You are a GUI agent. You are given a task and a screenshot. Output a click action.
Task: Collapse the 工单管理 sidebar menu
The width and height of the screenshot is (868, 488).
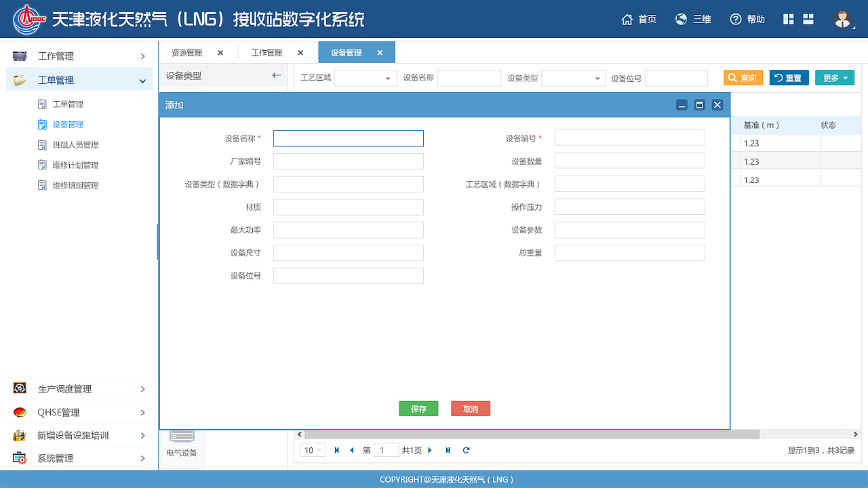coord(142,79)
